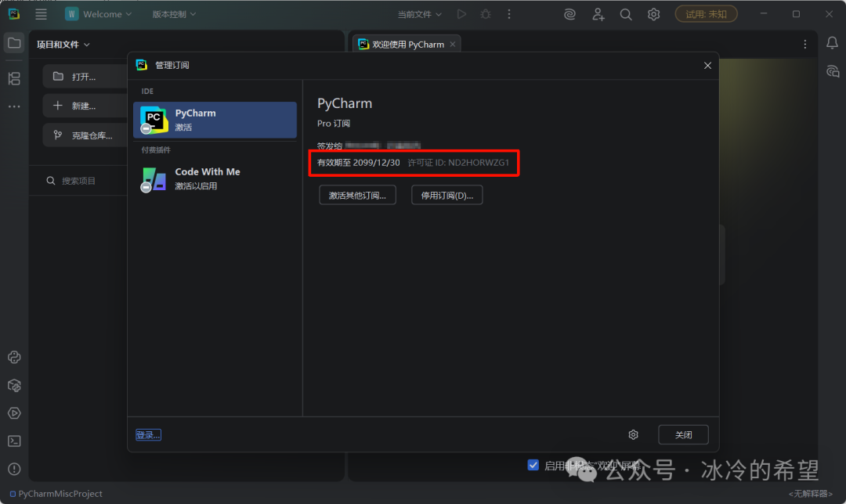Expand the 版本控制 dropdown

pos(174,15)
